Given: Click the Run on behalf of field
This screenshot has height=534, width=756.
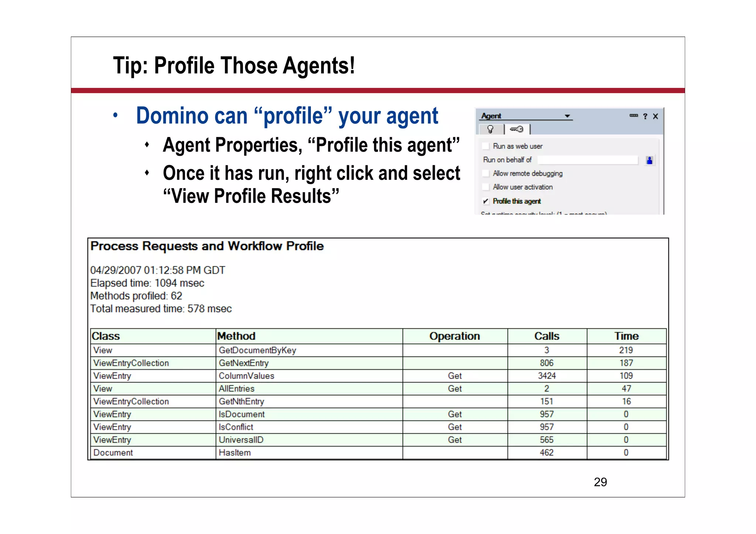Looking at the screenshot, I should click(x=588, y=160).
